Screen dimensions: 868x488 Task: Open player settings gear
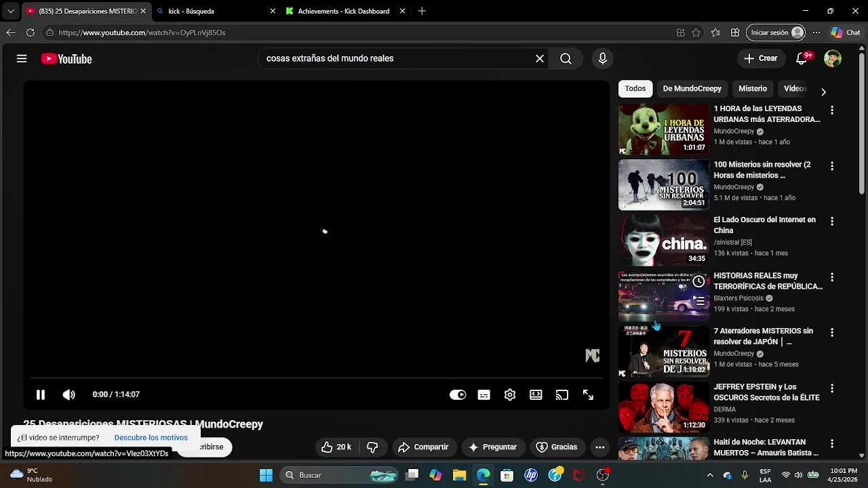[x=510, y=394]
